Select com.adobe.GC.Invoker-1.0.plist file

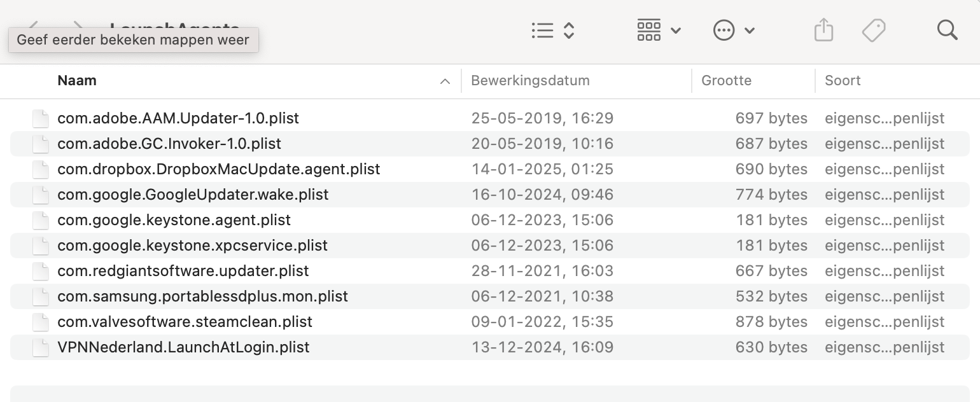pos(169,144)
